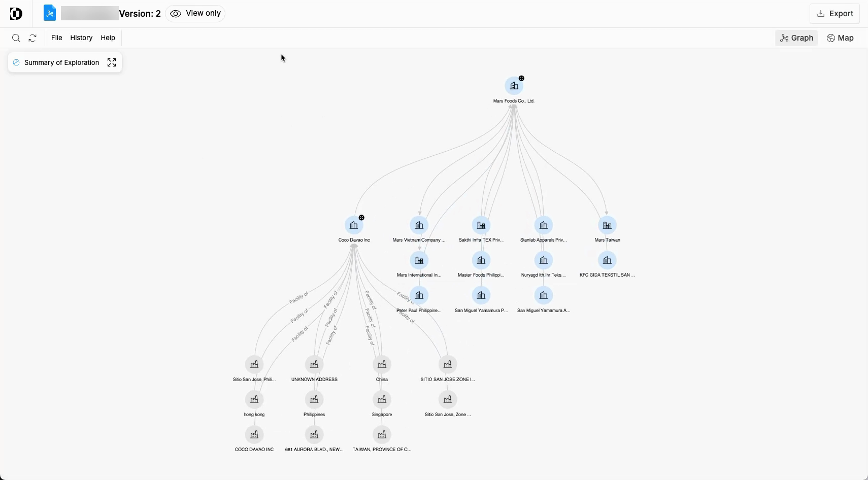Select the UNKNOWN ADDRESS facility node
The height and width of the screenshot is (480, 868).
(x=314, y=364)
